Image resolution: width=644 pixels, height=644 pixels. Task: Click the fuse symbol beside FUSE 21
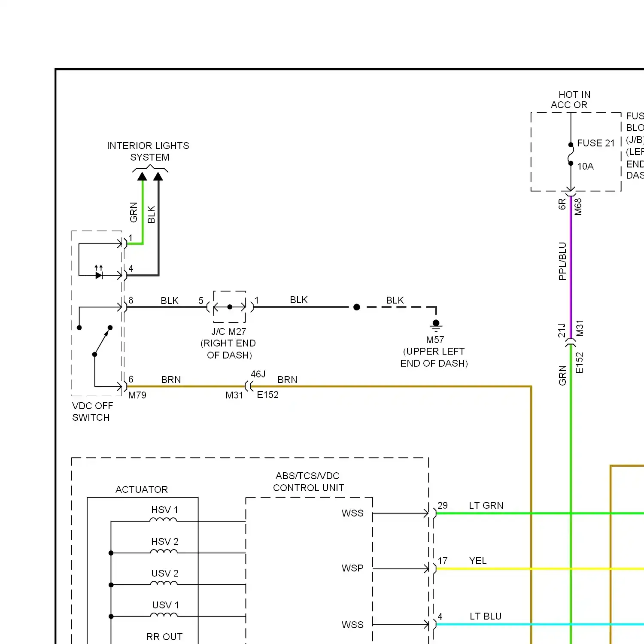point(571,154)
